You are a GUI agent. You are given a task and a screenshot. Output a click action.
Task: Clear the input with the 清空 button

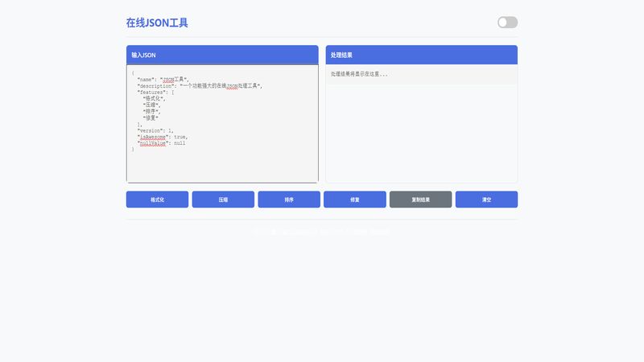tap(486, 200)
